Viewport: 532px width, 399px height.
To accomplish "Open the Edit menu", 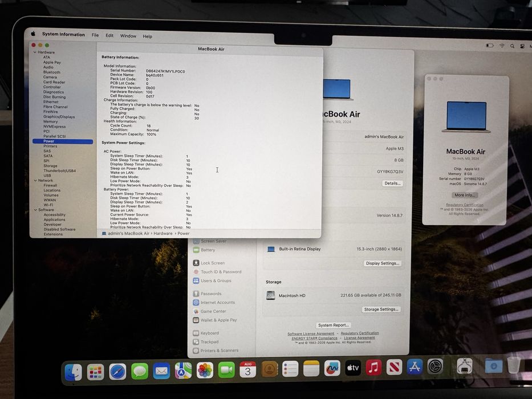I will coord(109,35).
